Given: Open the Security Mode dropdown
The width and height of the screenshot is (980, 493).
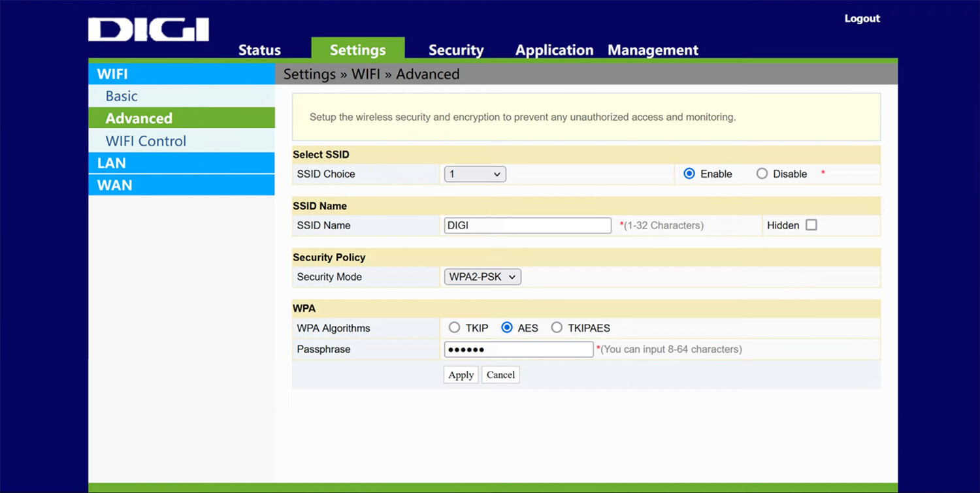Looking at the screenshot, I should tap(482, 277).
